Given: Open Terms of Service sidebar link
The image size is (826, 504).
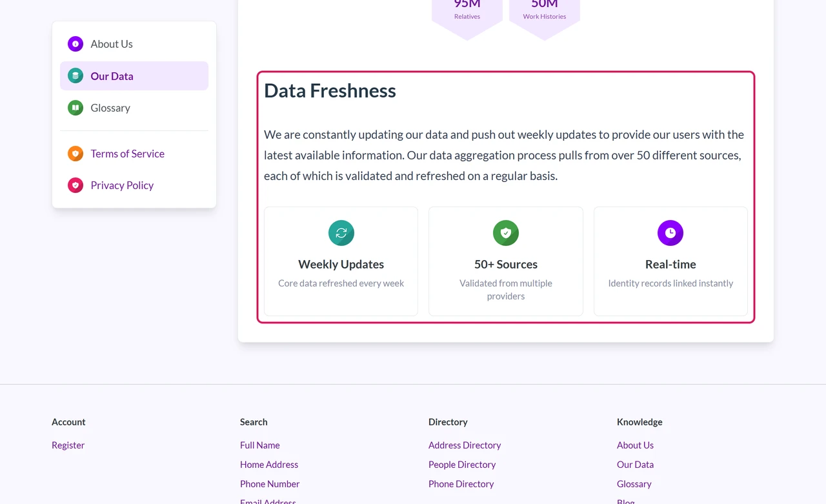Looking at the screenshot, I should (x=134, y=154).
